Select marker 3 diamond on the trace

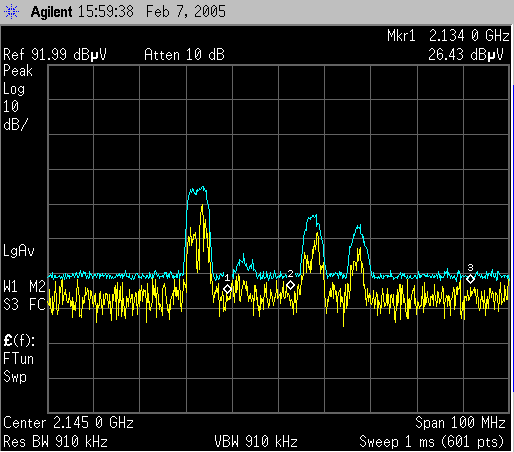470,279
